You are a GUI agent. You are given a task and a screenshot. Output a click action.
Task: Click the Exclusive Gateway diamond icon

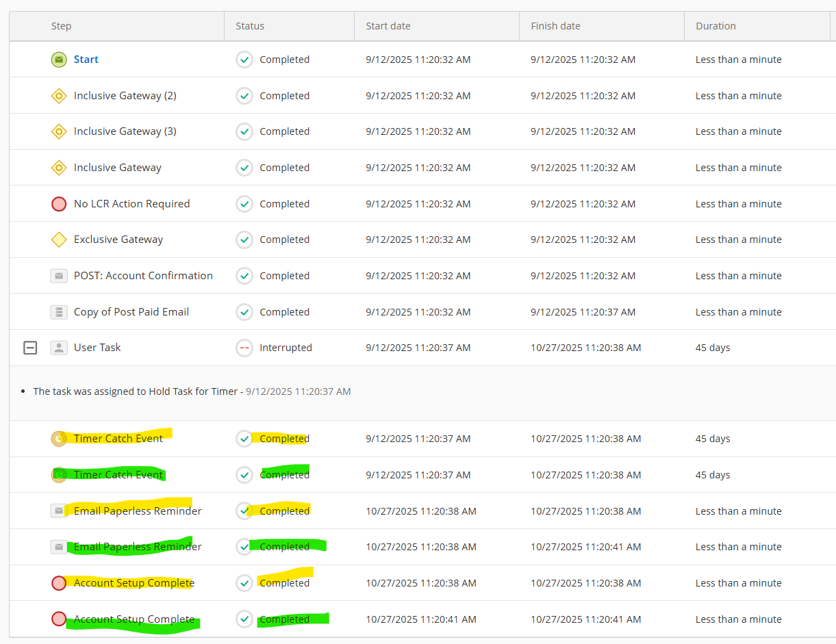tap(59, 240)
